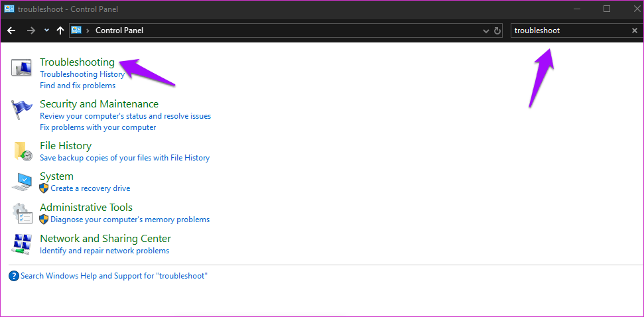
Task: Open the Troubleshooting computer icon
Action: click(21, 68)
